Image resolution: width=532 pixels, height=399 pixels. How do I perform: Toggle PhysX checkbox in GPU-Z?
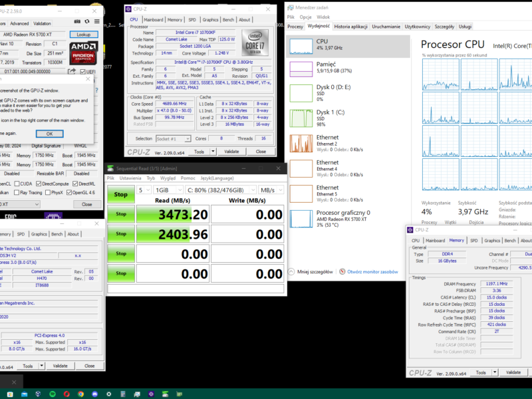pyautogui.click(x=48, y=192)
